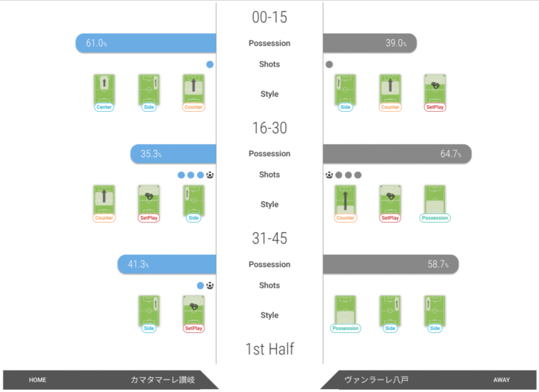Click the 64.7% away possession bar

tap(397, 154)
